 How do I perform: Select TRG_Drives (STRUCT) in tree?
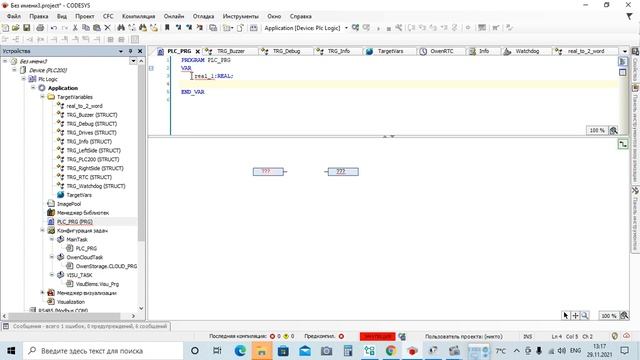coord(91,133)
